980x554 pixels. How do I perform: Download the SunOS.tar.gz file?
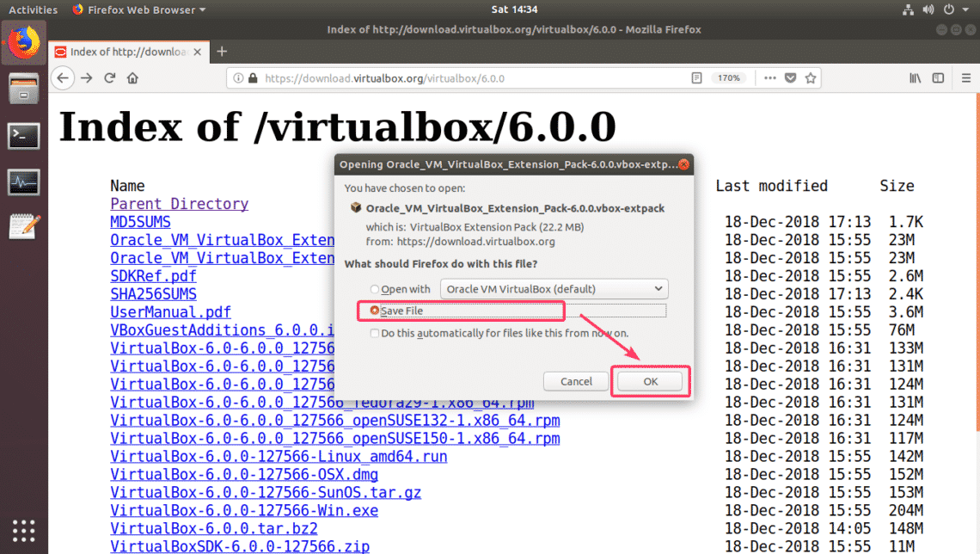click(266, 493)
